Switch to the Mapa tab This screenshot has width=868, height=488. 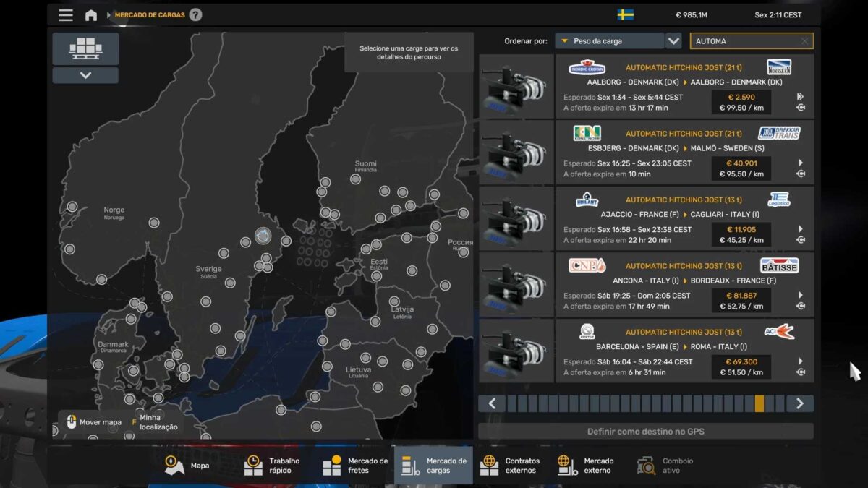pos(187,466)
